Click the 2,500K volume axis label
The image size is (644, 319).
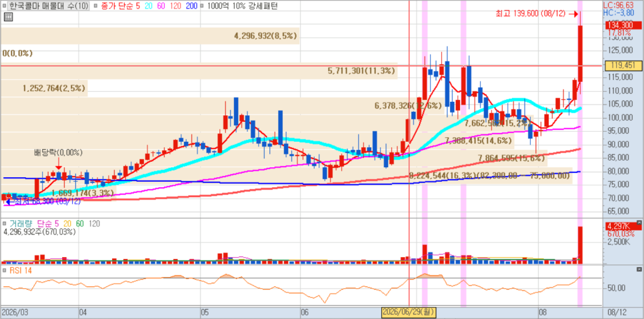[619, 242]
